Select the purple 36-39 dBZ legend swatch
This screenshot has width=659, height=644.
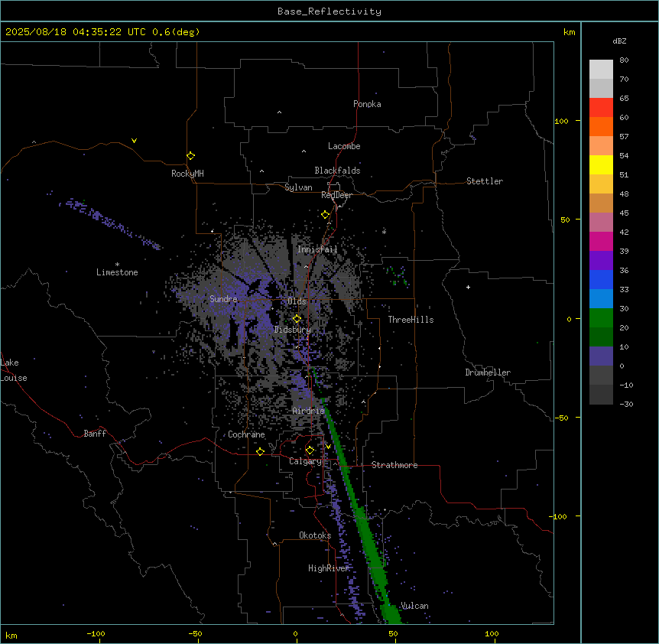(x=601, y=261)
